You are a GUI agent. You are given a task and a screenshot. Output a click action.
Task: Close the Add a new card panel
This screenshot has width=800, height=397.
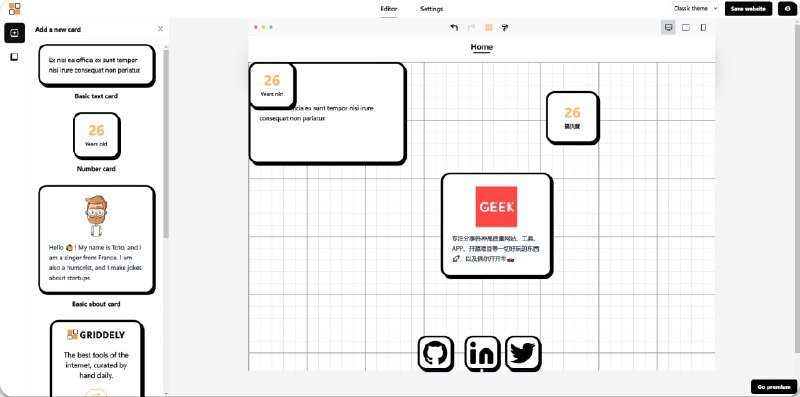click(160, 29)
